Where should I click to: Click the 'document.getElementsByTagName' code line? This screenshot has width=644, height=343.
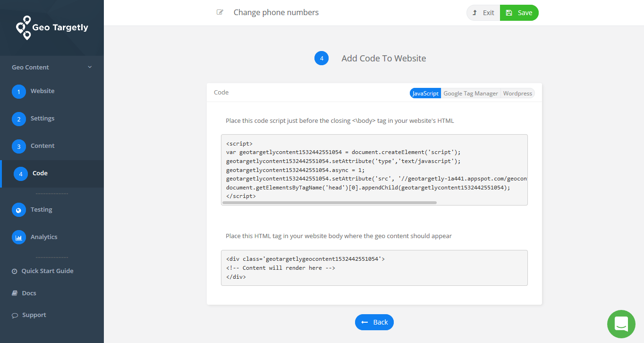(368, 188)
